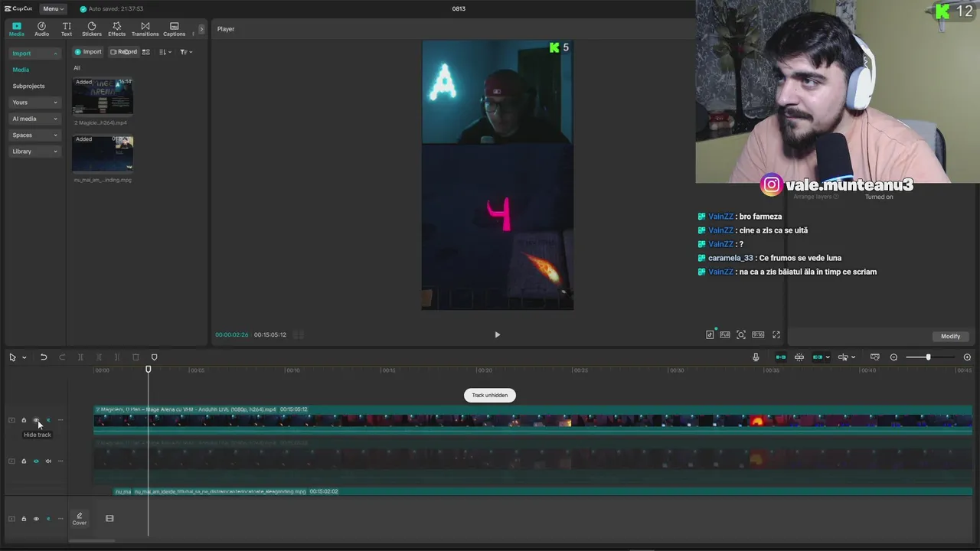This screenshot has height=551, width=980.
Task: Toggle auto snapping
Action: point(799,357)
